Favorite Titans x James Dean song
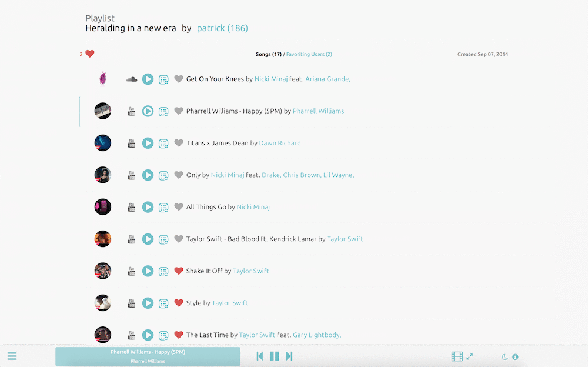 (x=179, y=142)
